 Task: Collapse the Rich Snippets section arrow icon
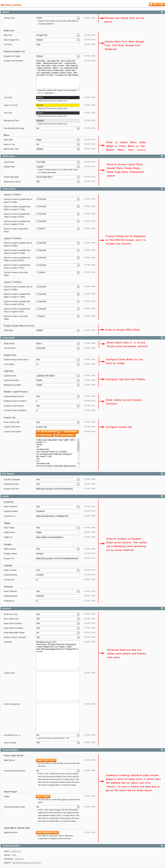tap(162, 474)
